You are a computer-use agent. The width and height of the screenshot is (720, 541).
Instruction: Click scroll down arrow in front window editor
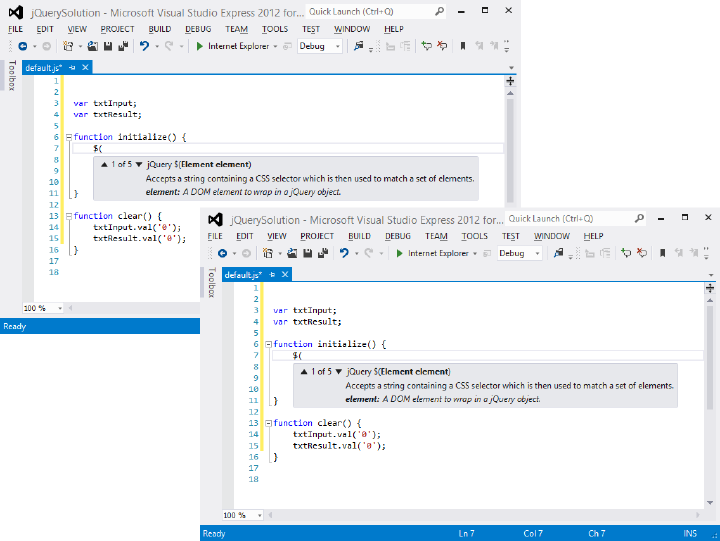point(710,503)
